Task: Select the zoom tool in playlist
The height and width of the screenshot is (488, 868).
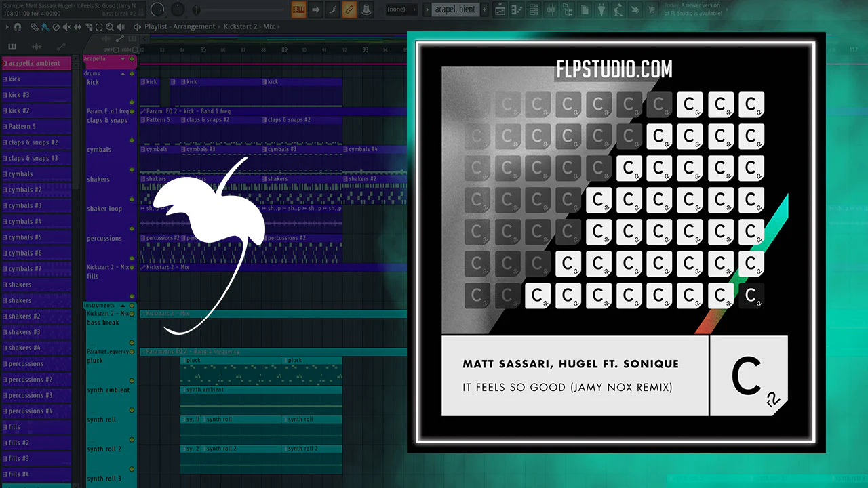Action: tap(111, 27)
